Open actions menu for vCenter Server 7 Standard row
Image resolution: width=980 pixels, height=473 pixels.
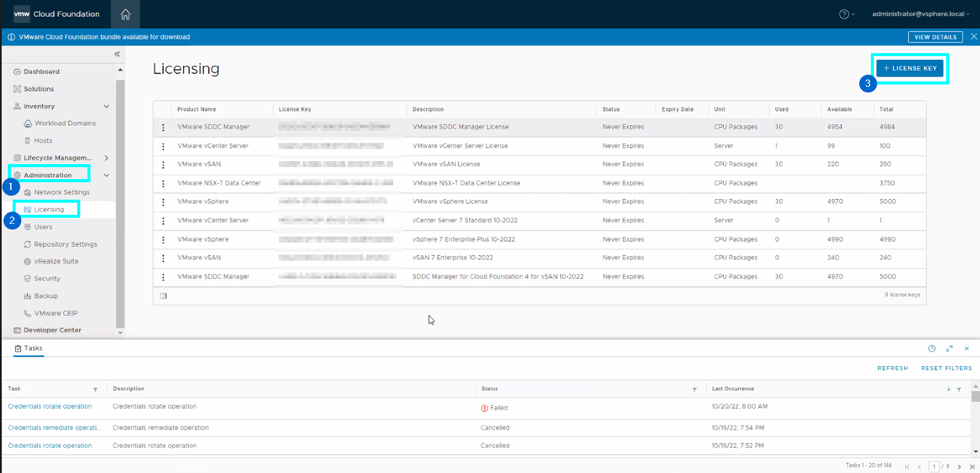click(163, 221)
